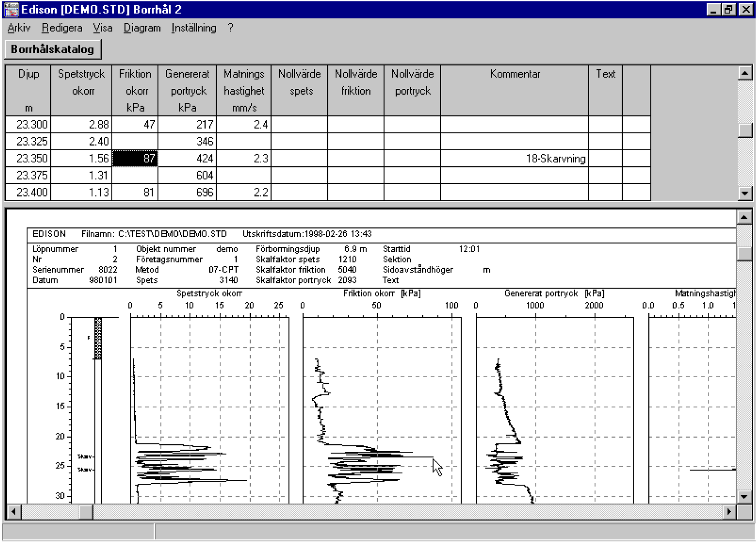Click the depth cell 23.350
Screen dimensions: 756x542
pos(28,158)
